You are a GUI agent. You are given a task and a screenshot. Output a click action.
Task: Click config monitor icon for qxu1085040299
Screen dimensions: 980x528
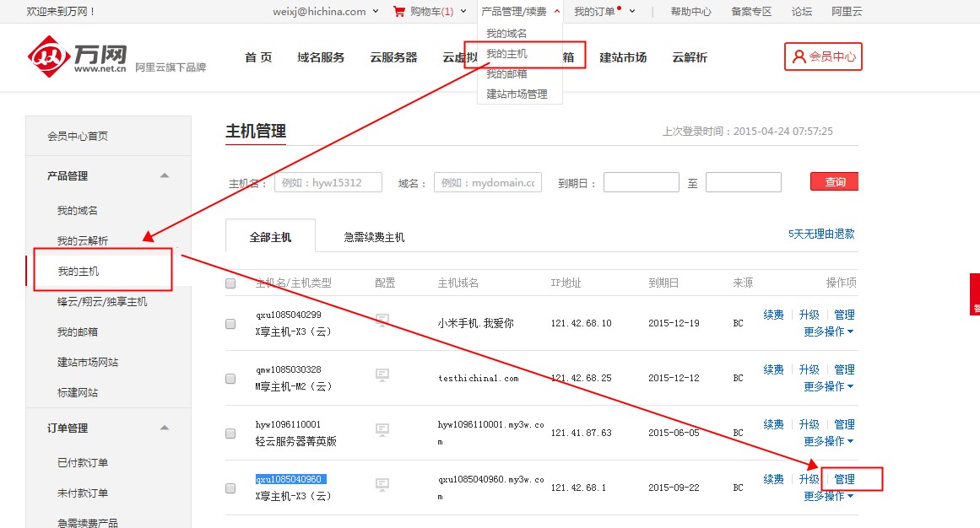(x=382, y=321)
